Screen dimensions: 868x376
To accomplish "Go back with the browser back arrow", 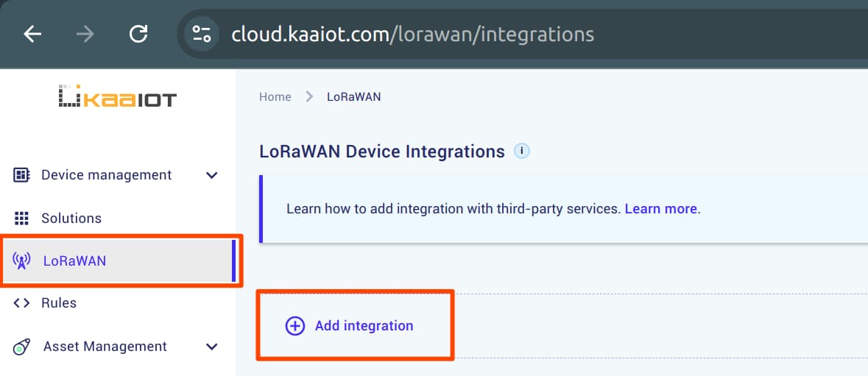I will tap(32, 35).
